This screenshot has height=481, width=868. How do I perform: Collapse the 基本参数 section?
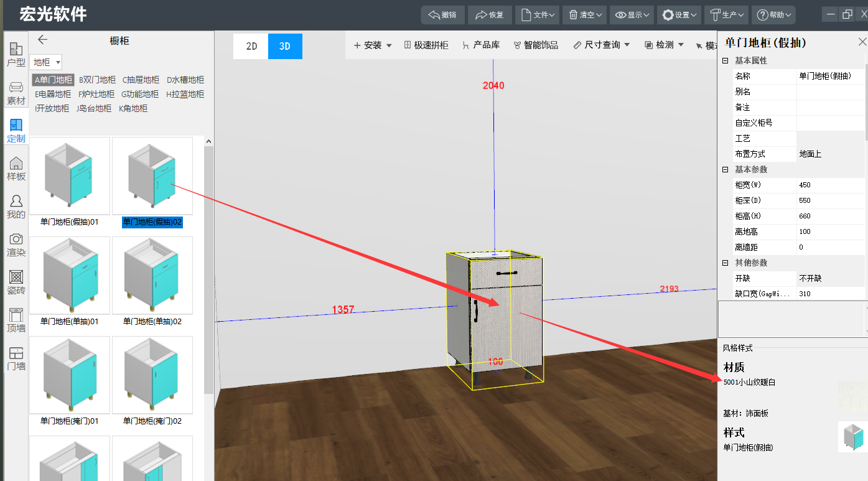[725, 169]
